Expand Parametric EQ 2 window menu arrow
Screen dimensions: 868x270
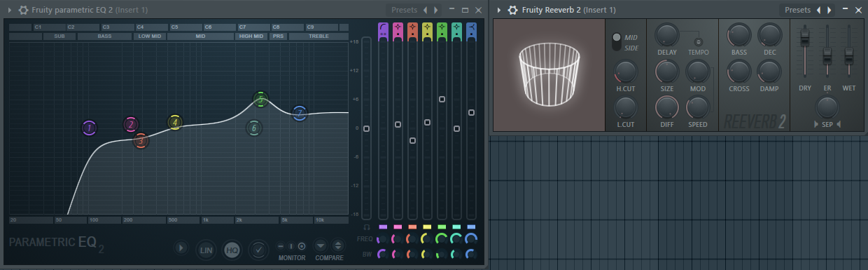click(x=10, y=10)
